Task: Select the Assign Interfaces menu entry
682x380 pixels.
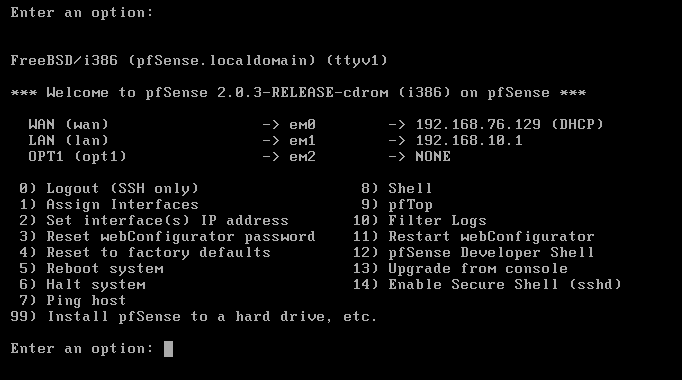Action: (109, 205)
